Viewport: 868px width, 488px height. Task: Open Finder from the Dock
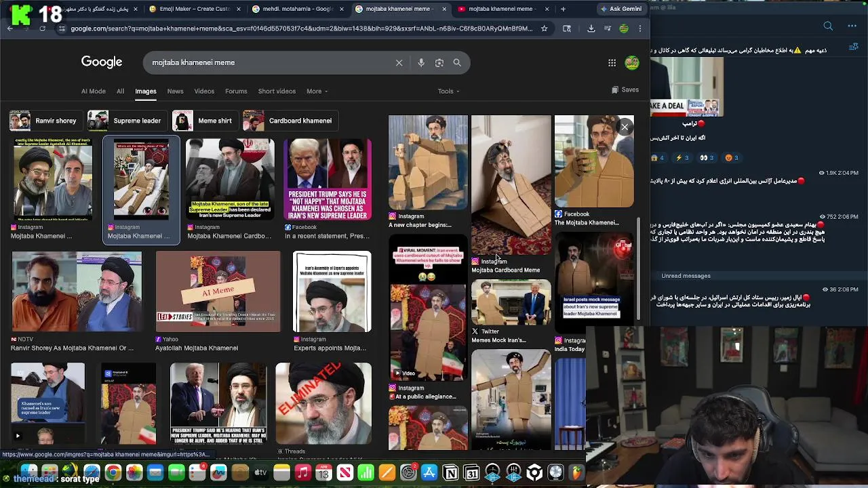point(28,471)
